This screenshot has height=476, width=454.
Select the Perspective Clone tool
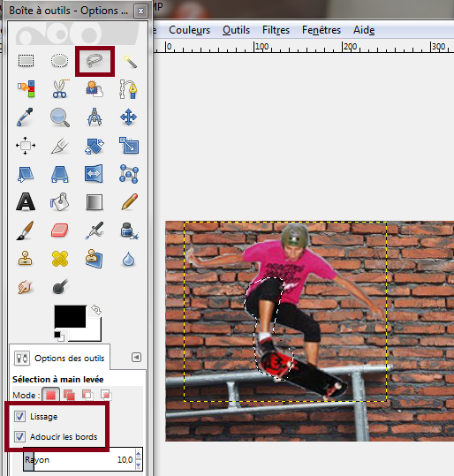pyautogui.click(x=95, y=259)
